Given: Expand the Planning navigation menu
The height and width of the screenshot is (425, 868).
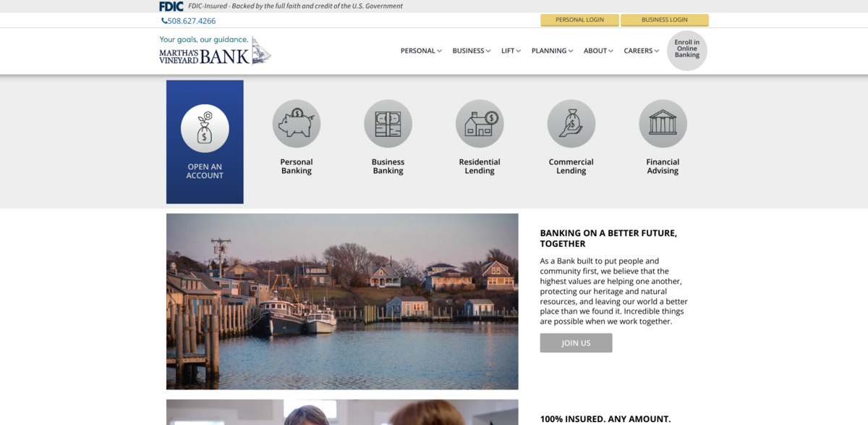Looking at the screenshot, I should [x=552, y=51].
